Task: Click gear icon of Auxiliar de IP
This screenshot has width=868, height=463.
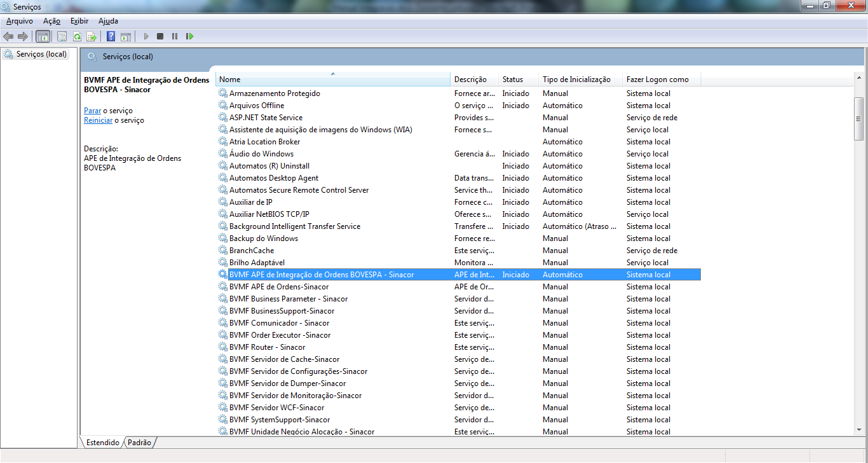Action: tap(223, 202)
